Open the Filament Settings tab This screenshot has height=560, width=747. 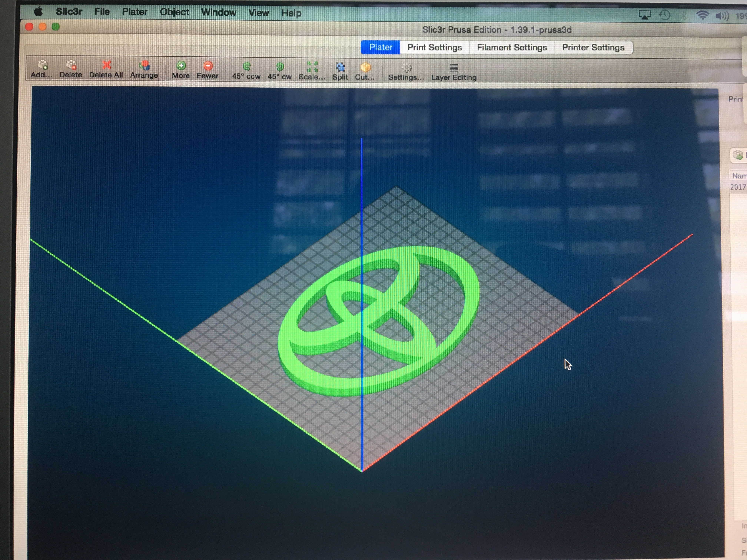pos(512,47)
